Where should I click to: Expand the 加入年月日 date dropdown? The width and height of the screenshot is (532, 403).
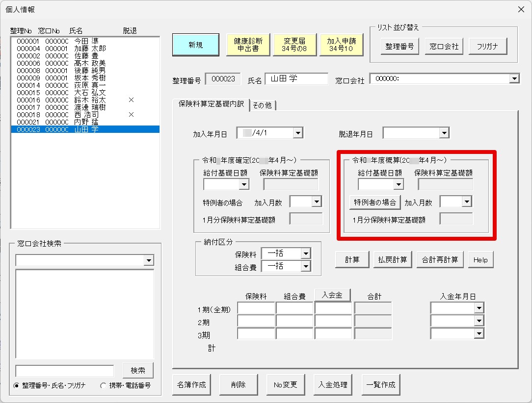point(297,132)
